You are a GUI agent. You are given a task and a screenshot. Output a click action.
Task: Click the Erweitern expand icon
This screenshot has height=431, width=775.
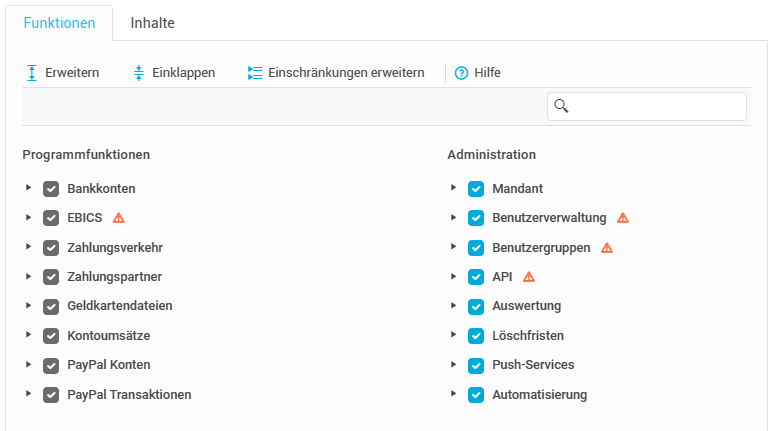[32, 73]
